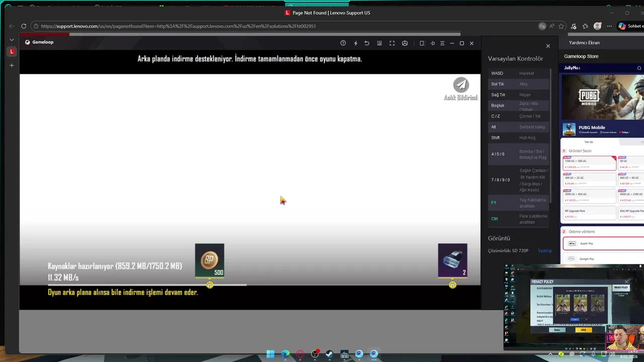Select the F1 key hint row
The image size is (644, 362).
pyautogui.click(x=518, y=203)
